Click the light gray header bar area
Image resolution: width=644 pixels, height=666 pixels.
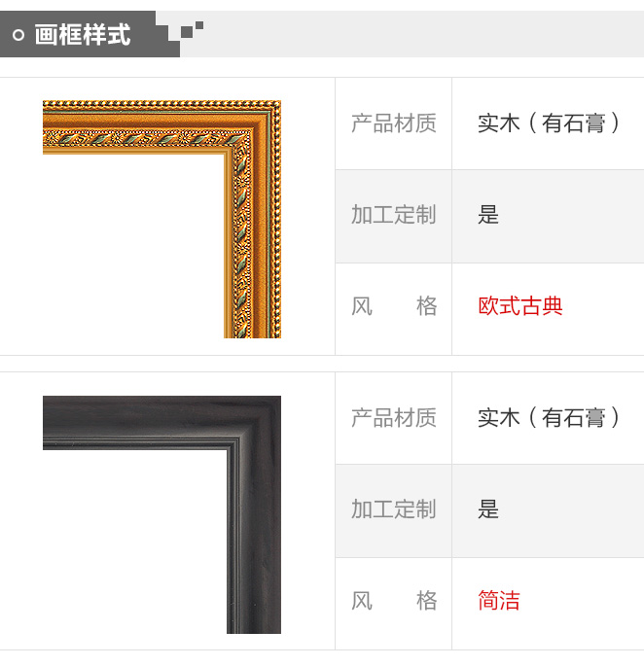pyautogui.click(x=423, y=34)
